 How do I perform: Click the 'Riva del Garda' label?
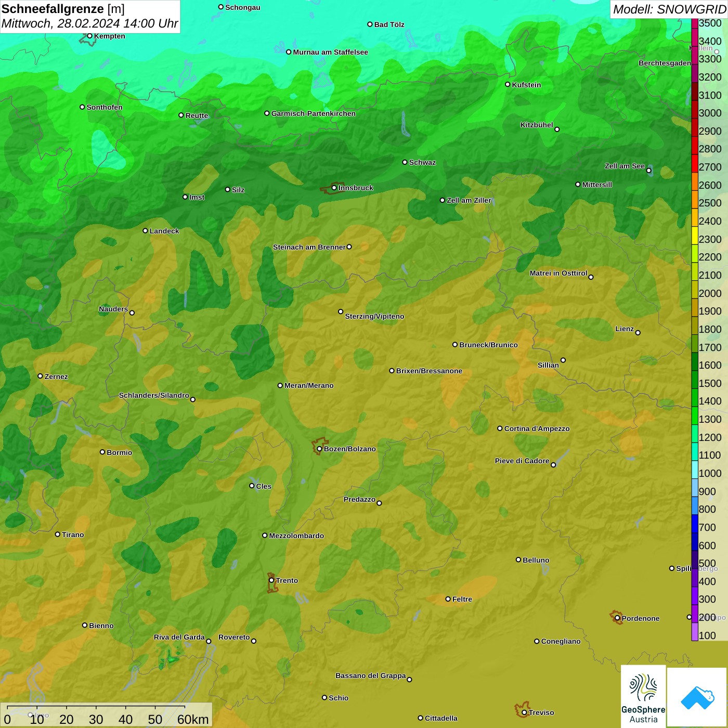179,637
